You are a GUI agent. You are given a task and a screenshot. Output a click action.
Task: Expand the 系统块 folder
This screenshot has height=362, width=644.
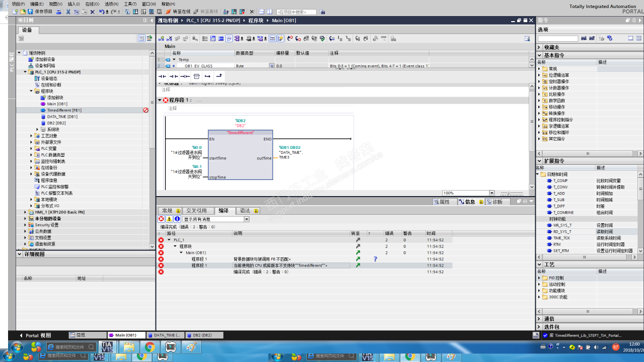pyautogui.click(x=37, y=129)
